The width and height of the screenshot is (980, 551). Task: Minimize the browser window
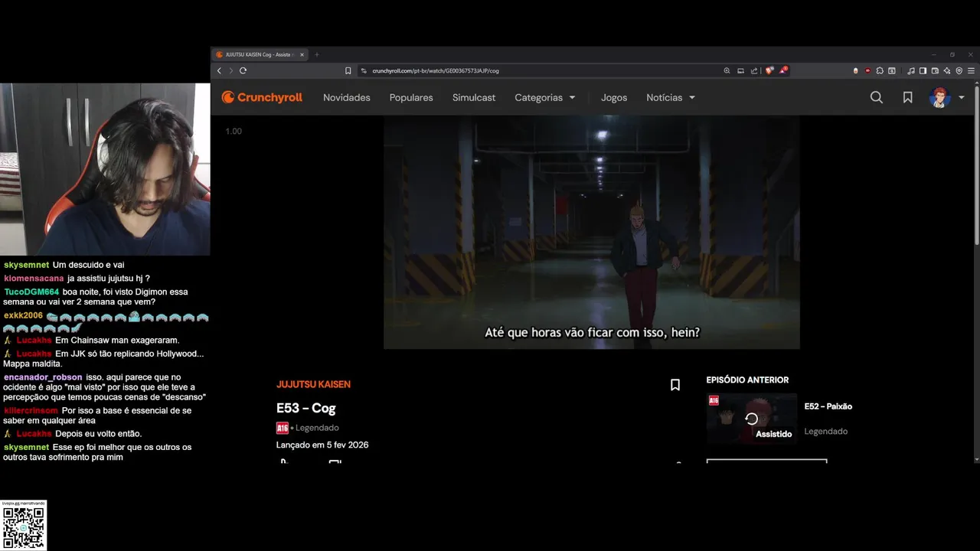tap(934, 54)
